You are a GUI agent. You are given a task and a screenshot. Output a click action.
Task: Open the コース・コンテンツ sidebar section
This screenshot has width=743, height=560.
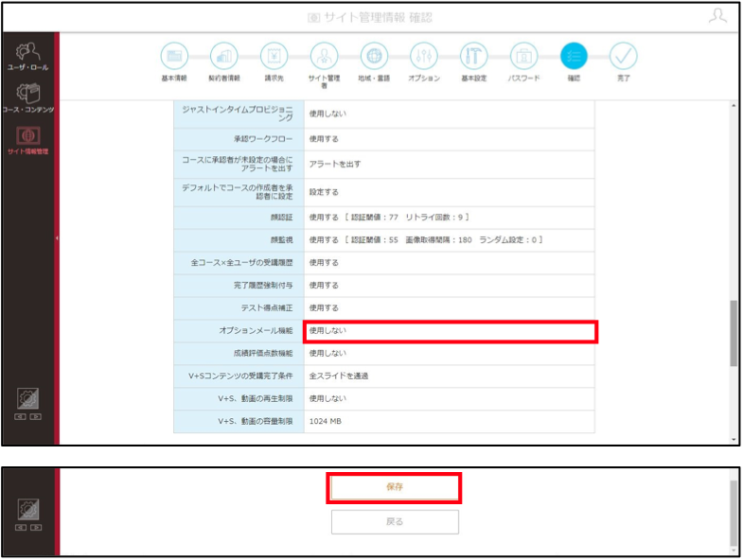tap(28, 98)
